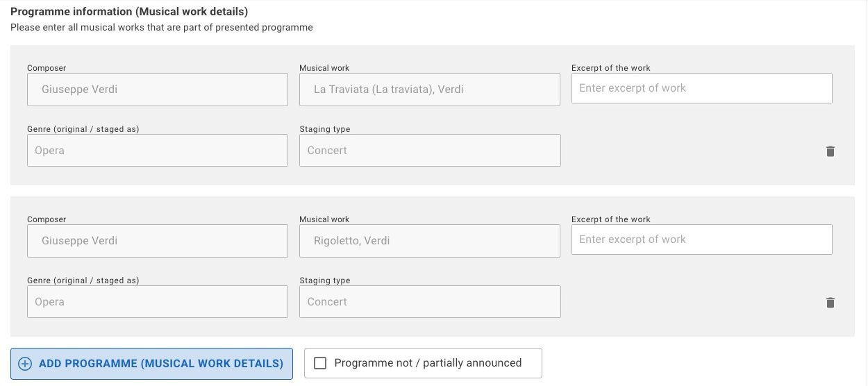Open Composer field of Rigoletto entry
Image resolution: width=868 pixels, height=386 pixels.
tap(158, 241)
